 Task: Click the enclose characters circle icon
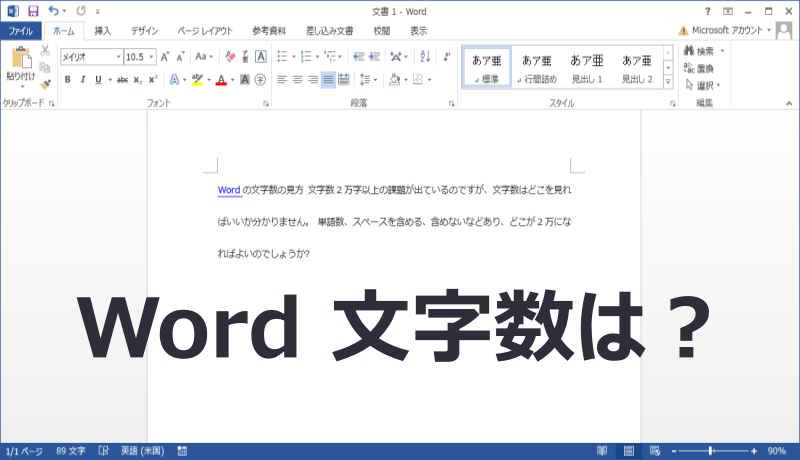260,80
